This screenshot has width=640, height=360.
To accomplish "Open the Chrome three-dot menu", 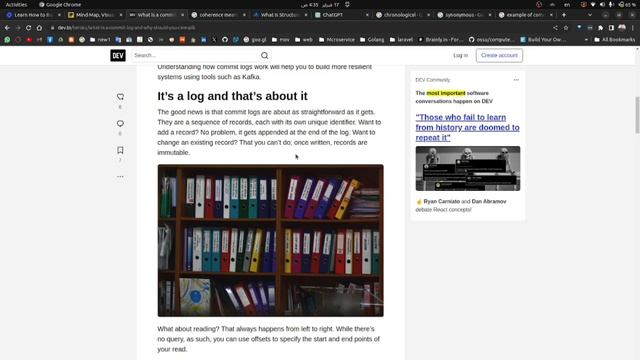I will [633, 28].
